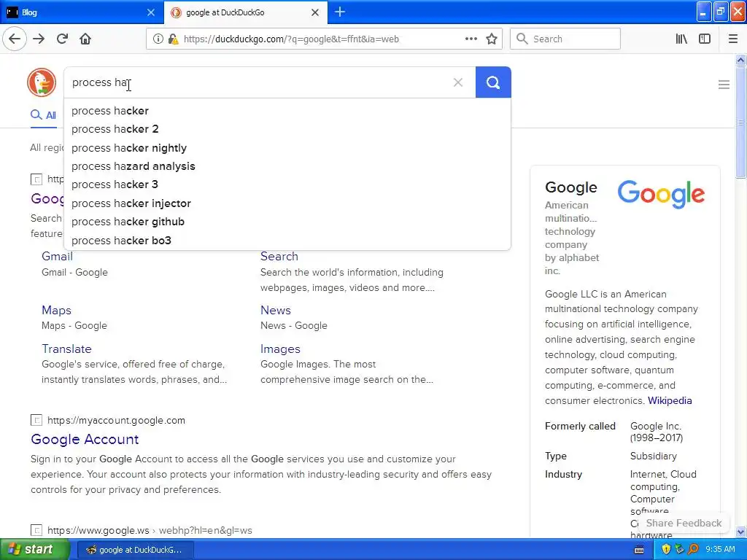Switch to the Blog tab

click(82, 12)
